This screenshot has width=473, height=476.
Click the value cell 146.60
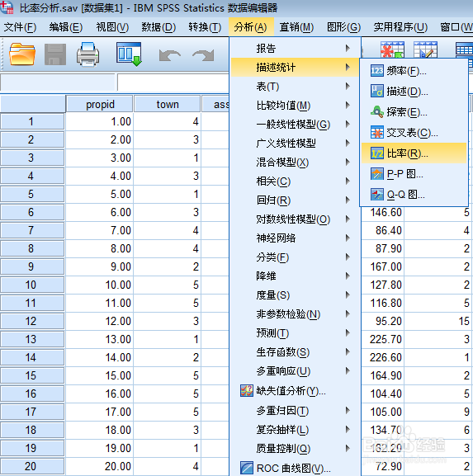(x=383, y=212)
